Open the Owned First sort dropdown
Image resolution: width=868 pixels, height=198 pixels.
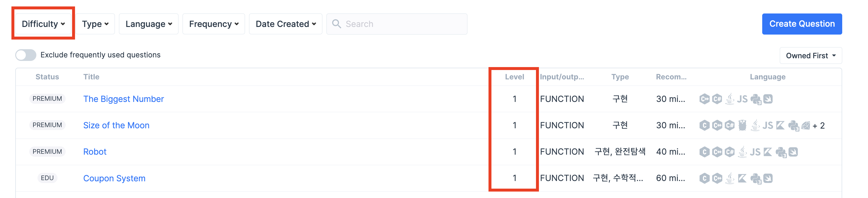(x=810, y=56)
